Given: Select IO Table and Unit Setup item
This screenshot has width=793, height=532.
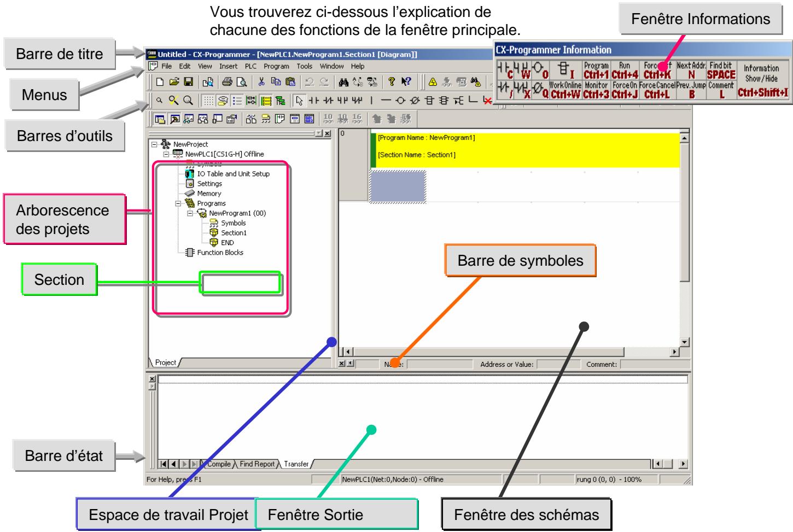Looking at the screenshot, I should [233, 174].
